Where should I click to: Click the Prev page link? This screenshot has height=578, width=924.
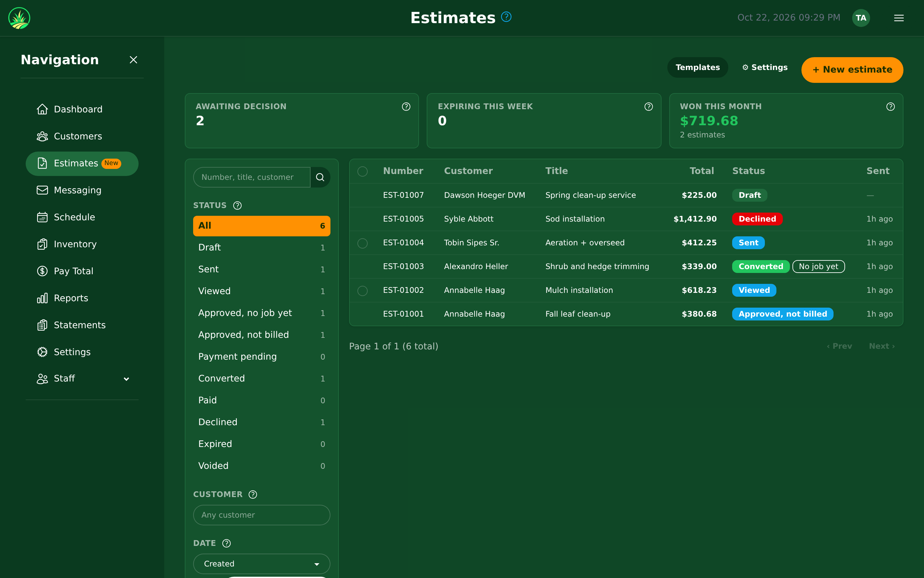(x=839, y=346)
